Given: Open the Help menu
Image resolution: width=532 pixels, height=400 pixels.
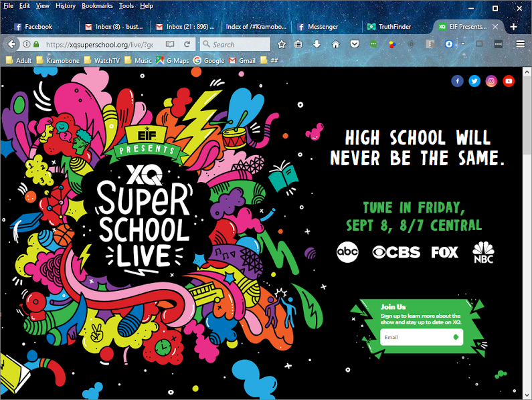Looking at the screenshot, I should [x=147, y=6].
